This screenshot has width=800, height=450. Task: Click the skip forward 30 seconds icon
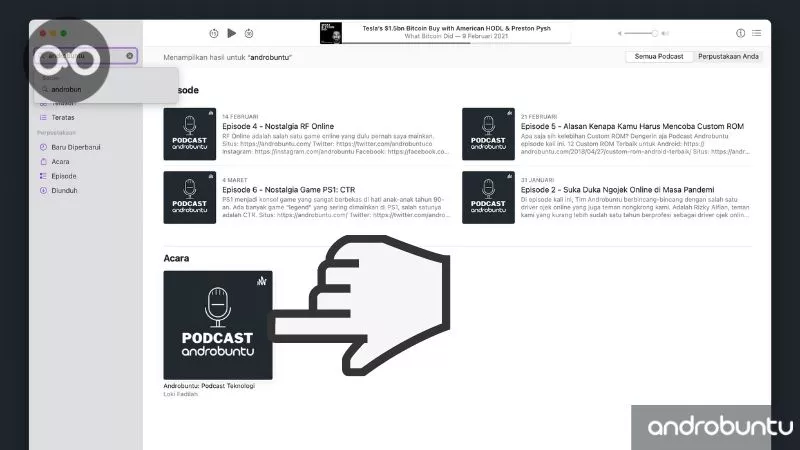249,33
